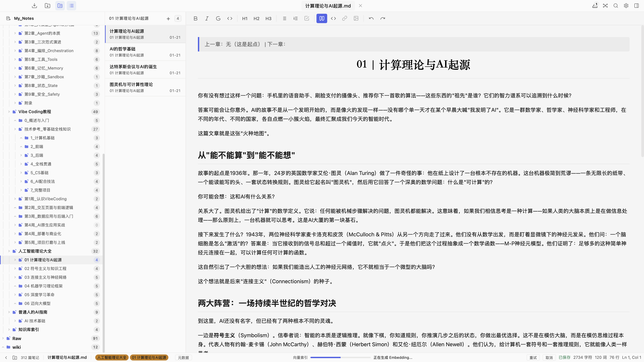Click the 取消 cancel button
This screenshot has height=362, width=644.
549,357
